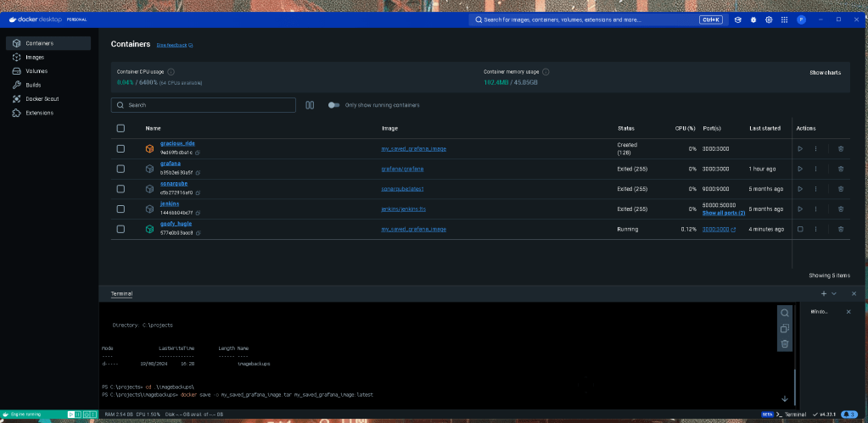
Task: Delete the goofy_hugle container
Action: (x=840, y=229)
